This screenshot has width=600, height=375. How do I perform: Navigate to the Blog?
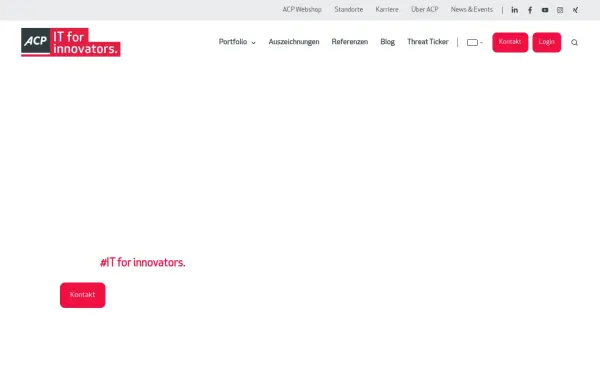[387, 42]
